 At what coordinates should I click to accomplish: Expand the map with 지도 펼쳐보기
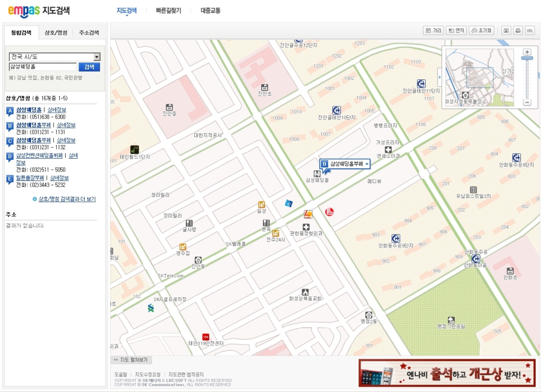point(131,360)
